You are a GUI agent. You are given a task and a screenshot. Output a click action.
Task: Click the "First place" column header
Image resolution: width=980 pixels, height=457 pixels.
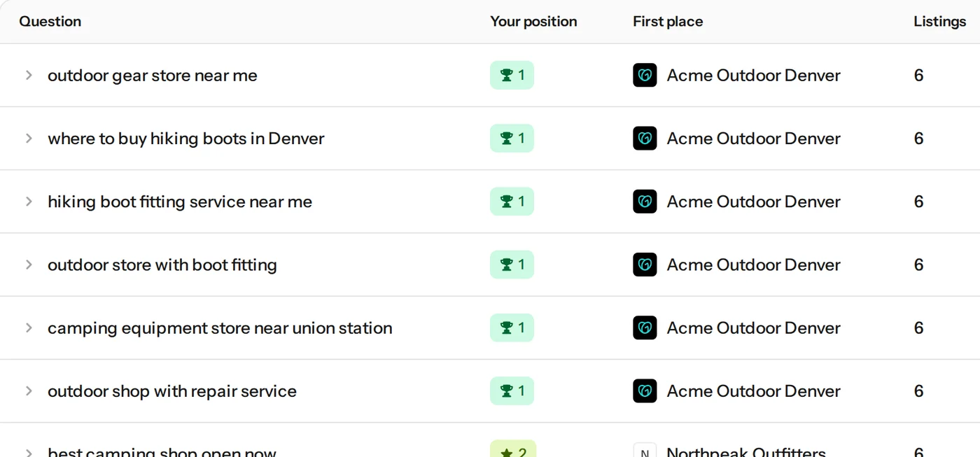coord(668,22)
